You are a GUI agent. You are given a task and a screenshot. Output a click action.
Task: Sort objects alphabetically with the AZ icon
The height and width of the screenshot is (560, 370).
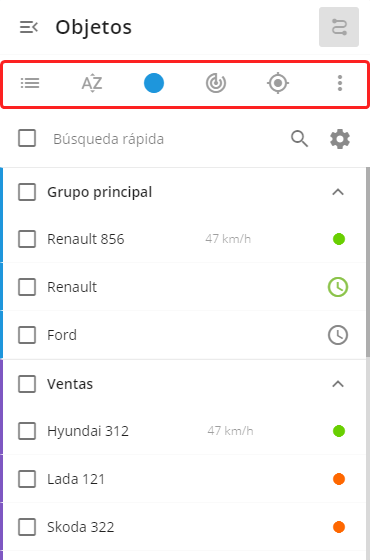click(92, 83)
